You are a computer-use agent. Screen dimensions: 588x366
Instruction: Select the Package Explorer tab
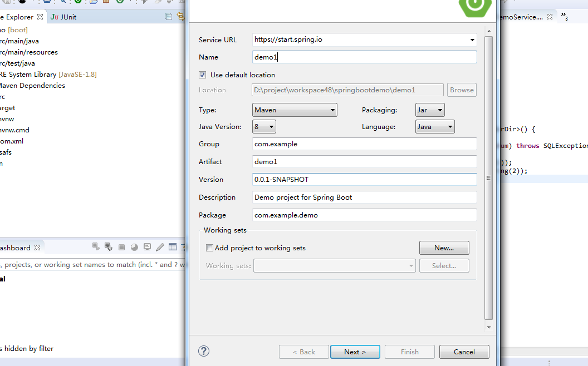tap(17, 17)
